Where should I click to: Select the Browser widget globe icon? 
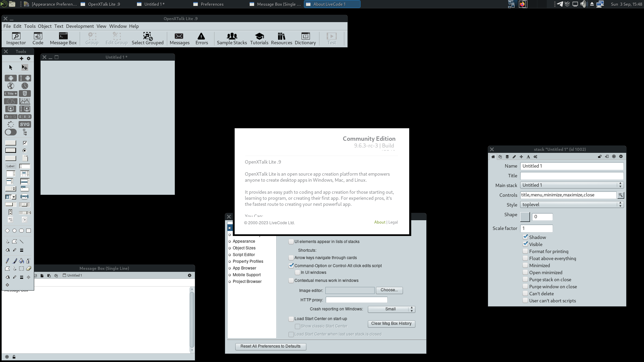[x=11, y=86]
